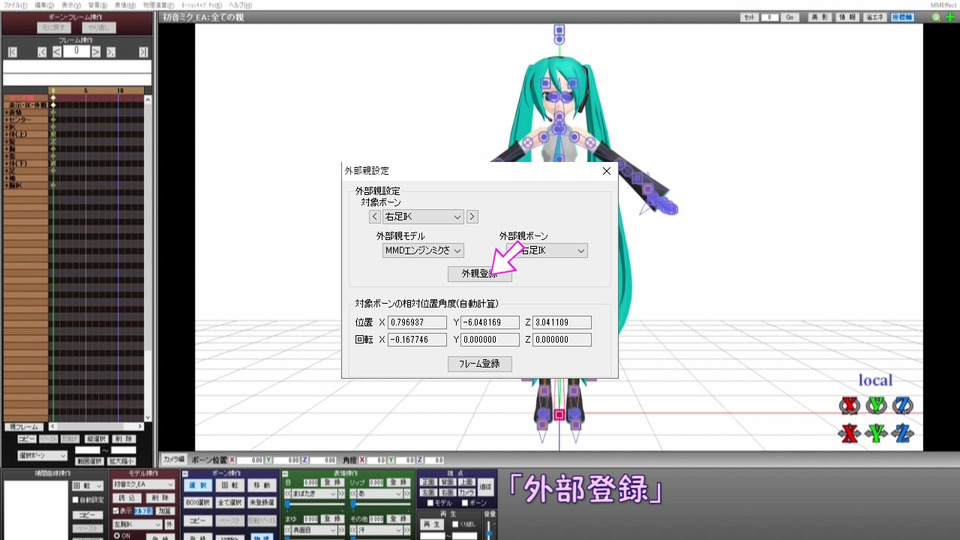The image size is (960, 540).
Task: Open 外部親モデル dropdown
Action: point(422,250)
